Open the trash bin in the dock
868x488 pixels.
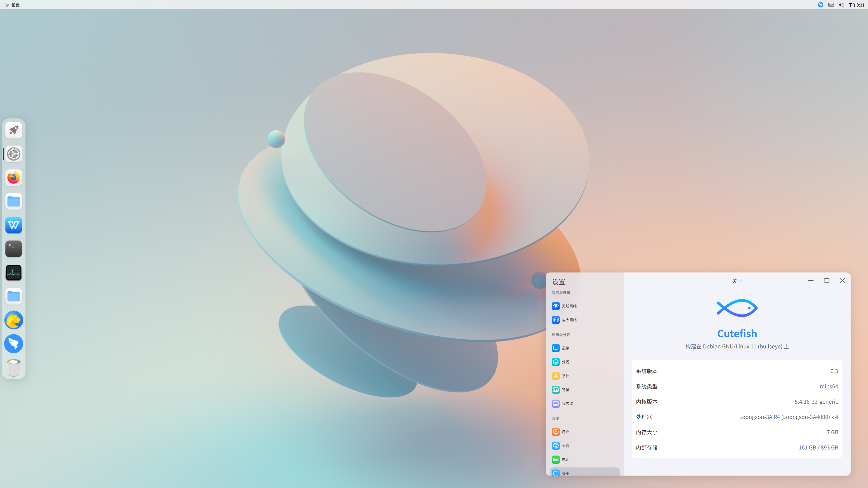14,367
